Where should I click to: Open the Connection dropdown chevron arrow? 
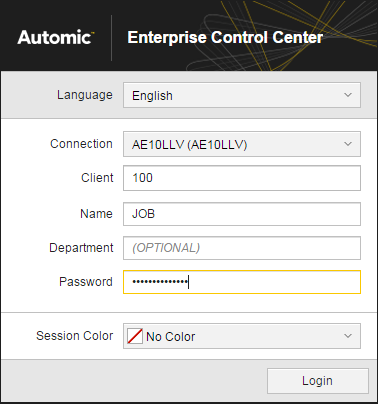(x=348, y=144)
